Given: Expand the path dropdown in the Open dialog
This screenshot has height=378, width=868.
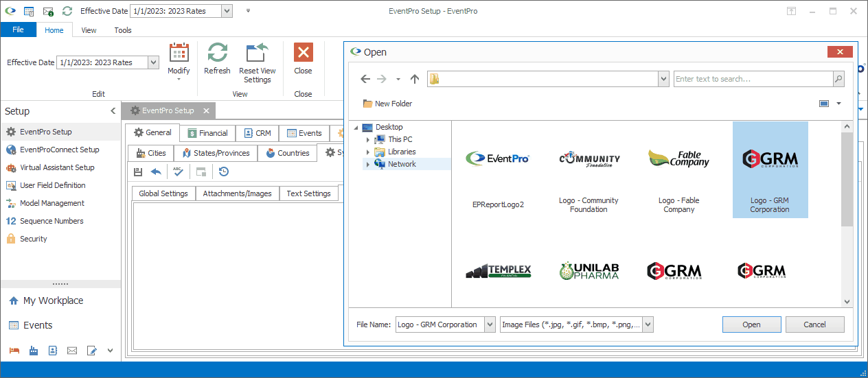Looking at the screenshot, I should (x=663, y=79).
